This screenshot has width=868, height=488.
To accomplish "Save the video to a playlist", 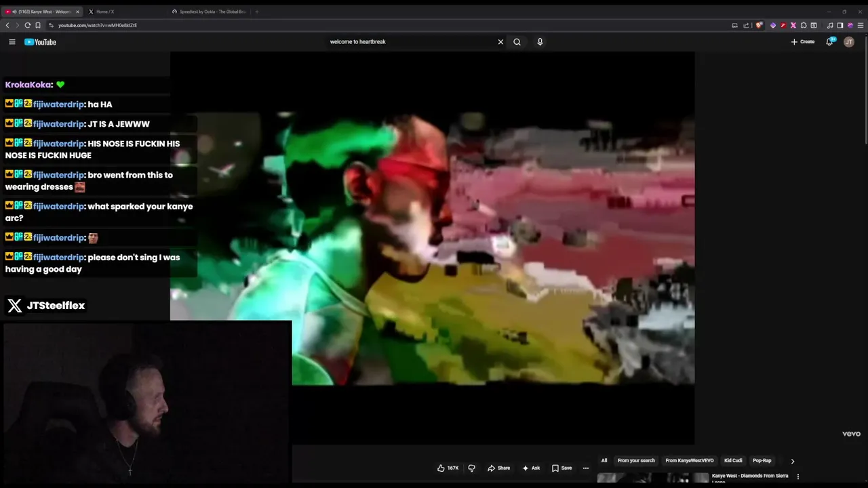I will pyautogui.click(x=561, y=468).
